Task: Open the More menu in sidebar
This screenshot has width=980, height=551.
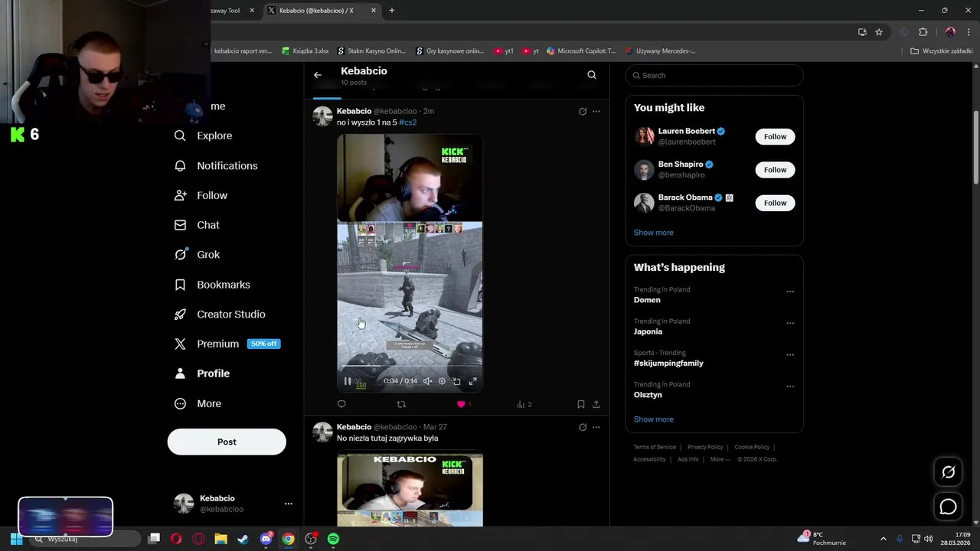Action: [x=198, y=403]
